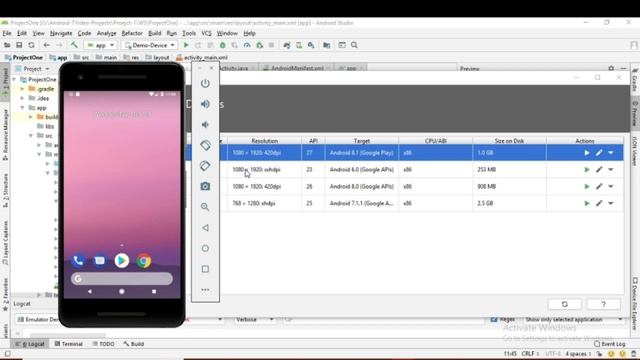Open the Tools menu
The image size is (640, 360).
[189, 33]
